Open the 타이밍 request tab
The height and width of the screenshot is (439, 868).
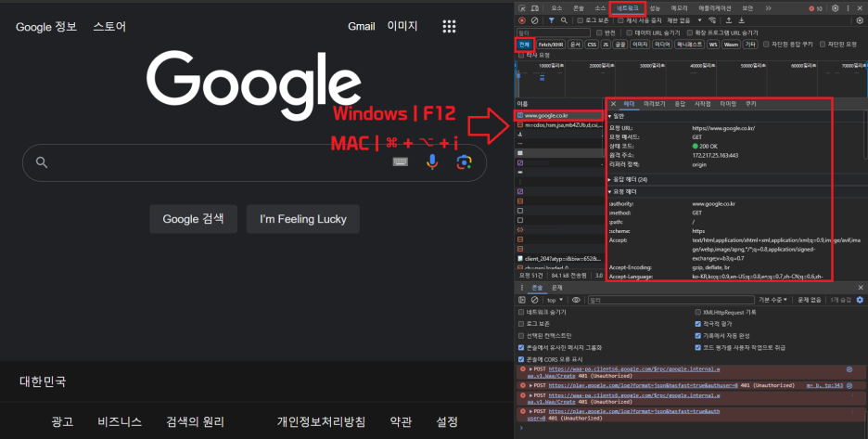tap(728, 104)
